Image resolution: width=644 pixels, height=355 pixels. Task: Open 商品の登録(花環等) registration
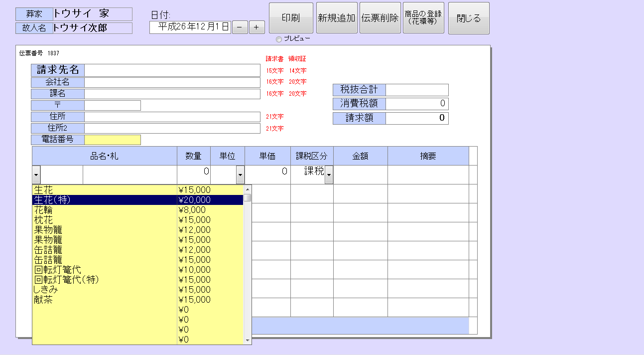pos(423,18)
